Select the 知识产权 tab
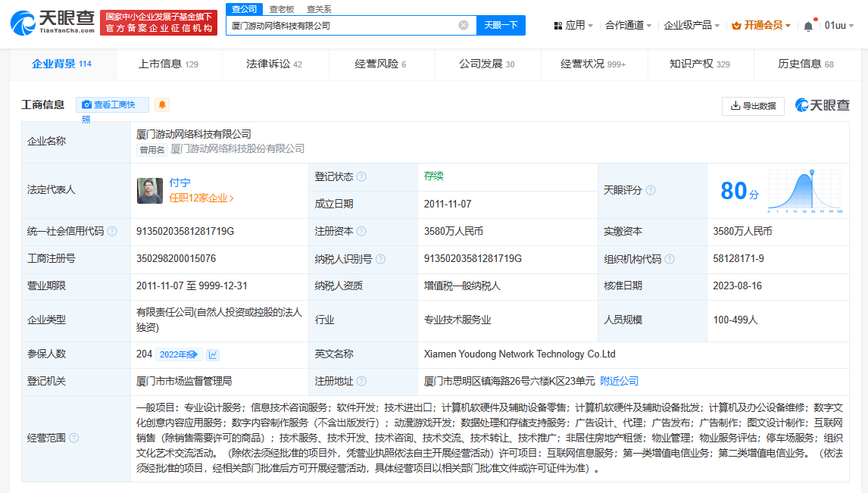The height and width of the screenshot is (493, 868). [x=699, y=64]
